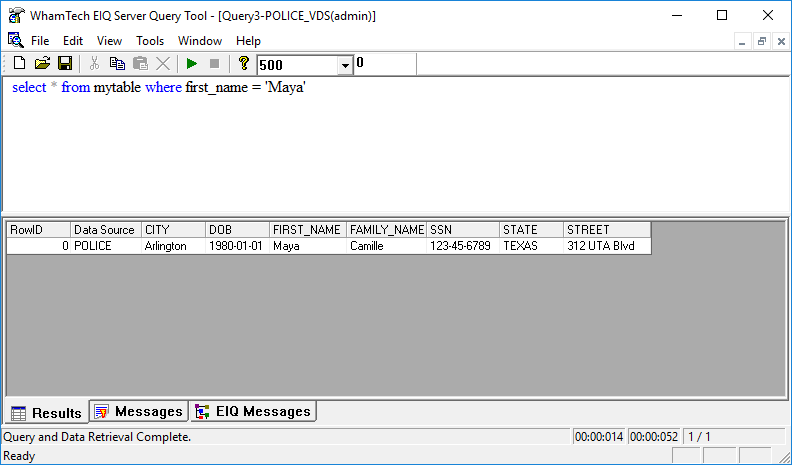Screen dimensions: 792x465
Task: Click the CITY column header
Action: coord(173,230)
